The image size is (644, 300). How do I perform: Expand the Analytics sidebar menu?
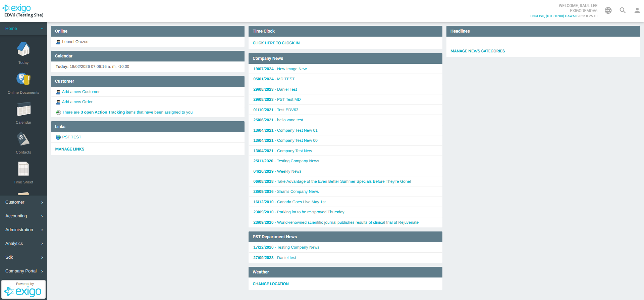(x=23, y=244)
